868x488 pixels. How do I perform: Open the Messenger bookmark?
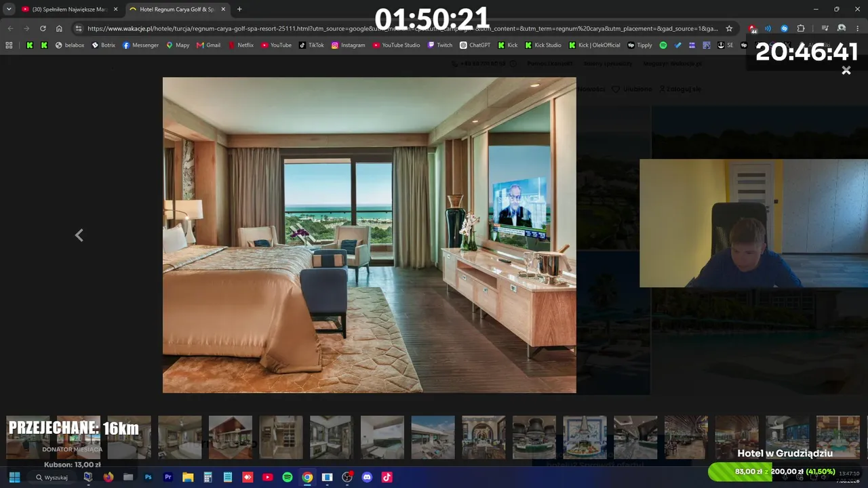click(x=140, y=45)
